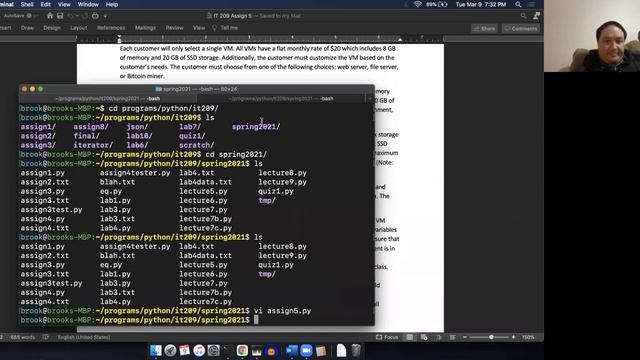Undo last action in Word

[x=70, y=16]
